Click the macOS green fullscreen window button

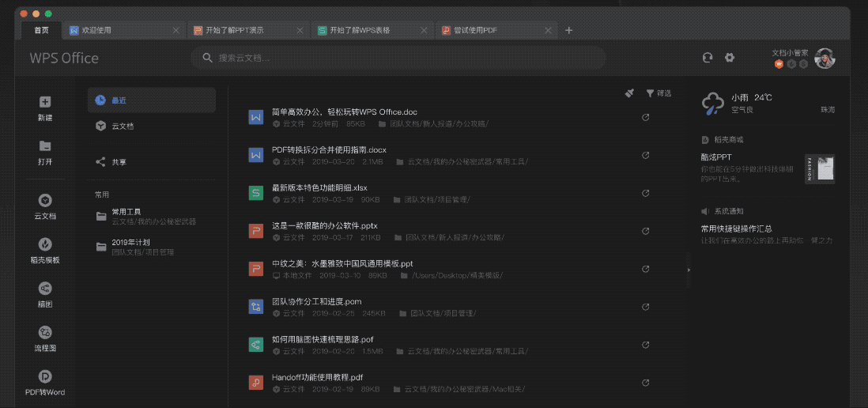coord(48,13)
